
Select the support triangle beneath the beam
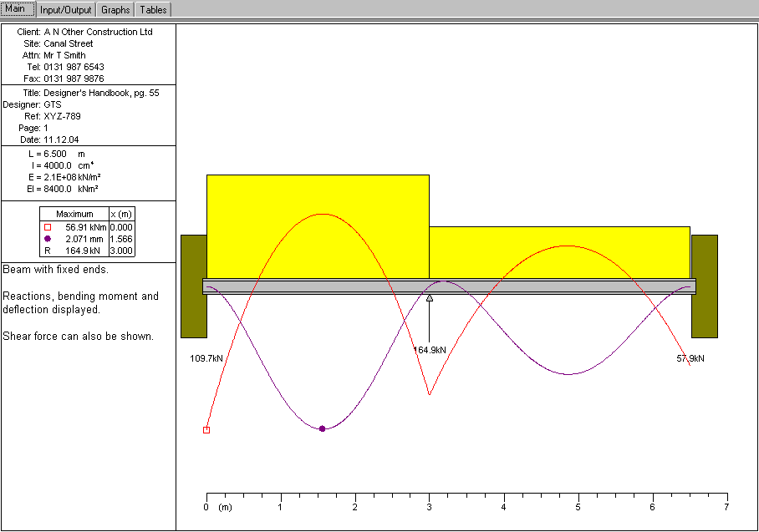(430, 297)
